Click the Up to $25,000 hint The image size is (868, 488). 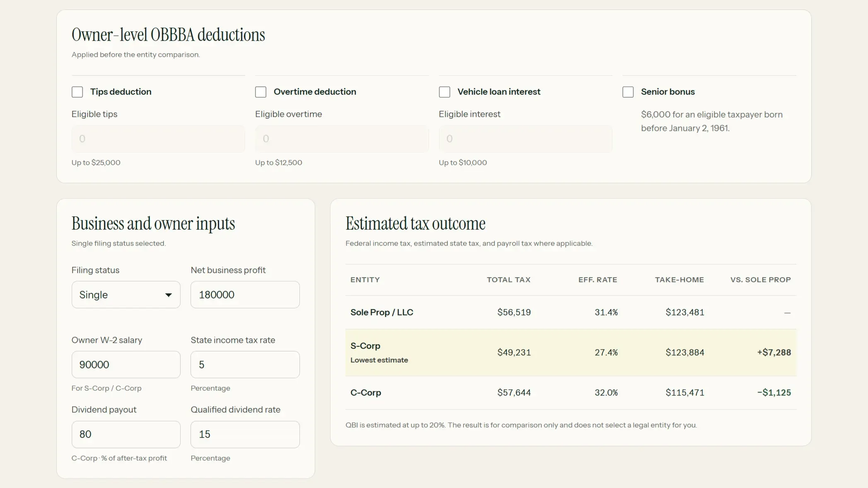pyautogui.click(x=96, y=163)
